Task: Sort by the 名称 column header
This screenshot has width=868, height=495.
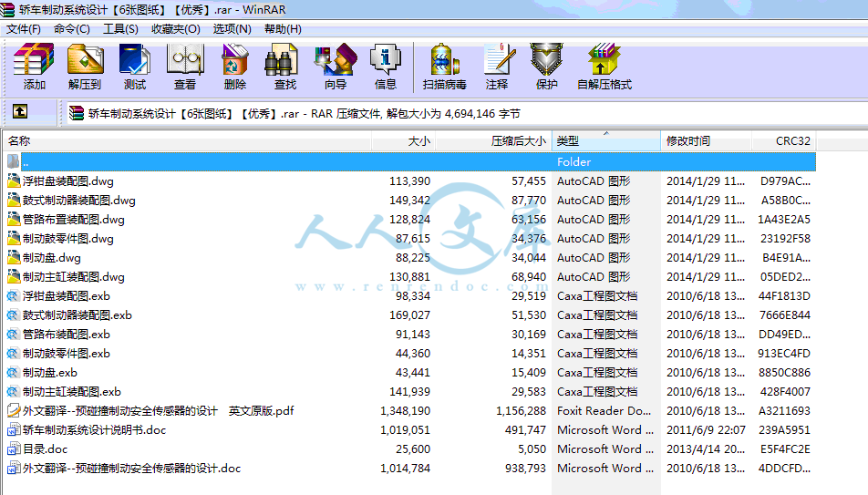Action: click(187, 141)
